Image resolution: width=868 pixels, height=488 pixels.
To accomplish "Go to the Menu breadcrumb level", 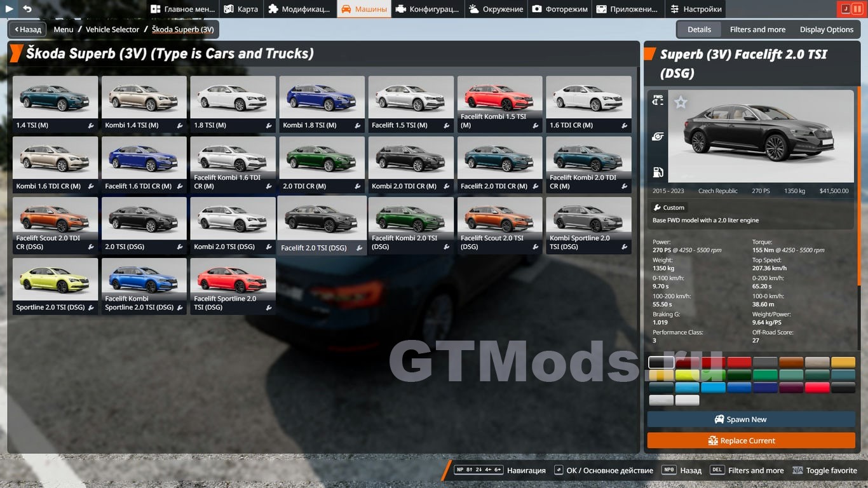I will pos(63,29).
